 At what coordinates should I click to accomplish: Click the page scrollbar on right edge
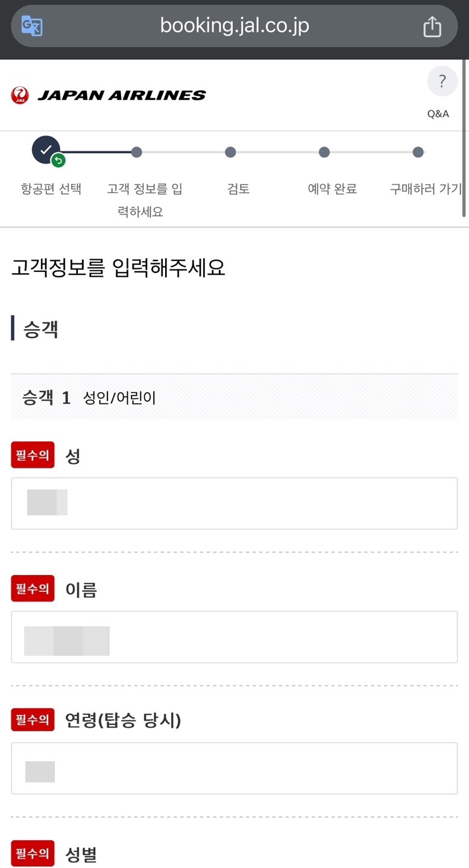pos(464,139)
